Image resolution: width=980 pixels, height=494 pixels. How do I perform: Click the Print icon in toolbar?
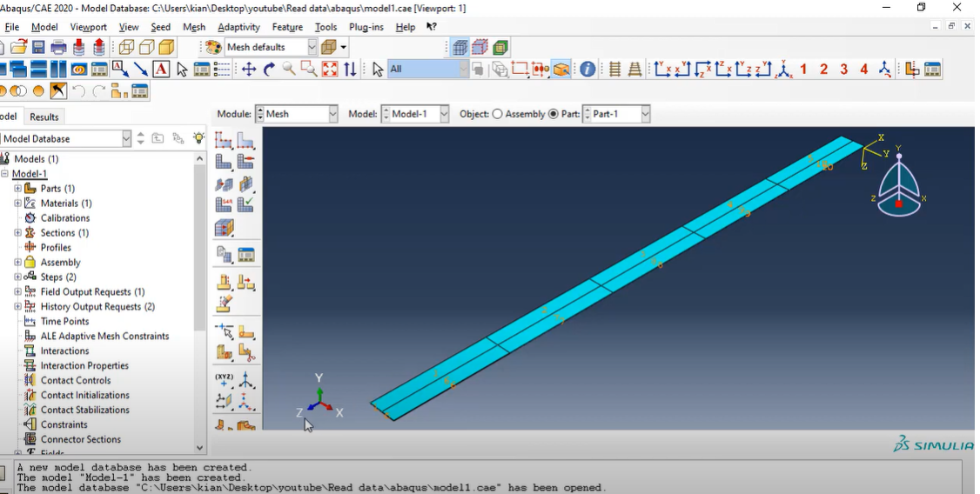coord(59,48)
